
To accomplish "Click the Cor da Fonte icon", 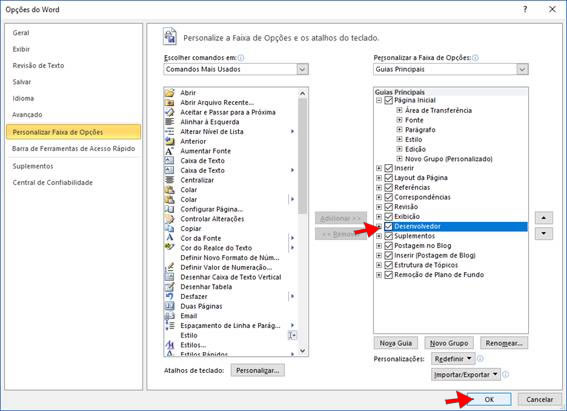I will pos(169,238).
